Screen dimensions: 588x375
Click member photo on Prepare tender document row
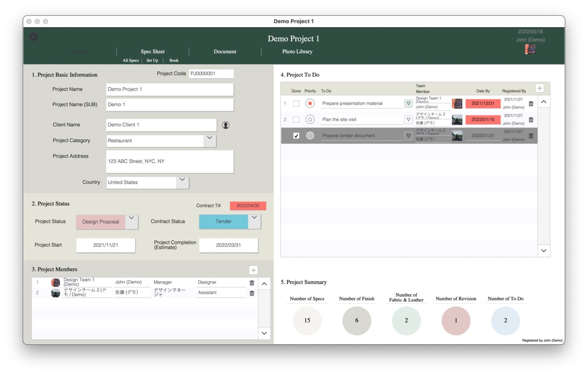tap(457, 136)
